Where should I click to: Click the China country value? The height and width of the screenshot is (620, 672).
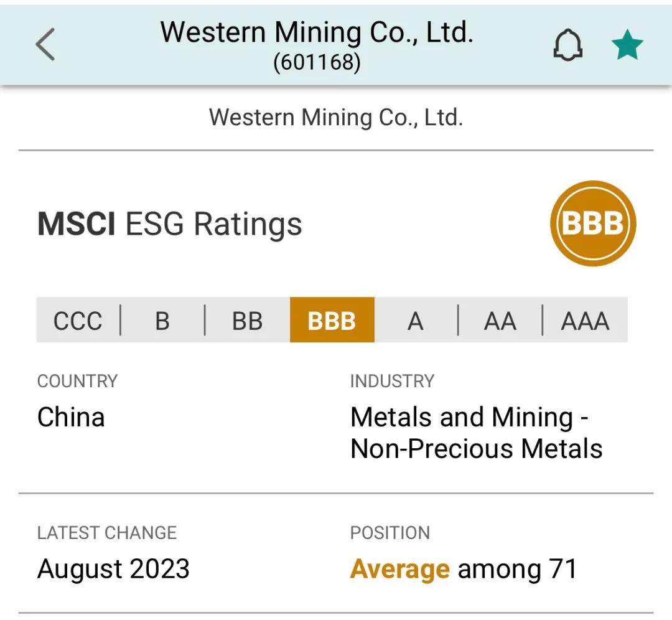point(71,417)
